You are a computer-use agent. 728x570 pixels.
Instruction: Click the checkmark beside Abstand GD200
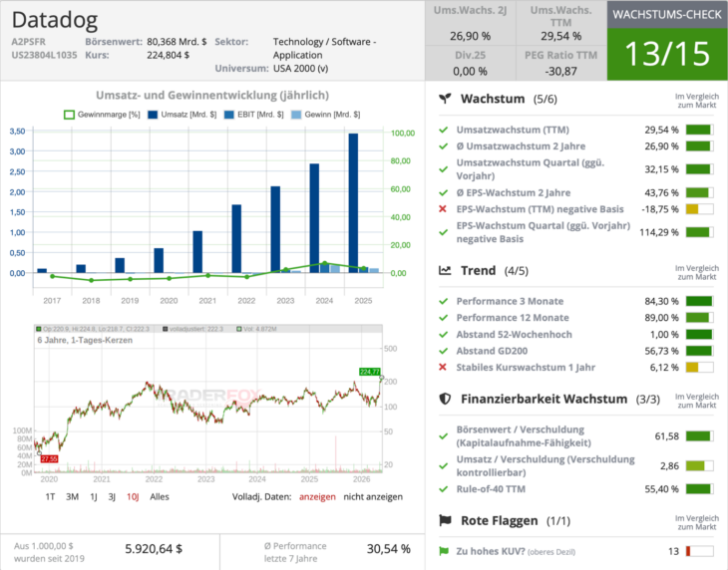[x=444, y=351]
